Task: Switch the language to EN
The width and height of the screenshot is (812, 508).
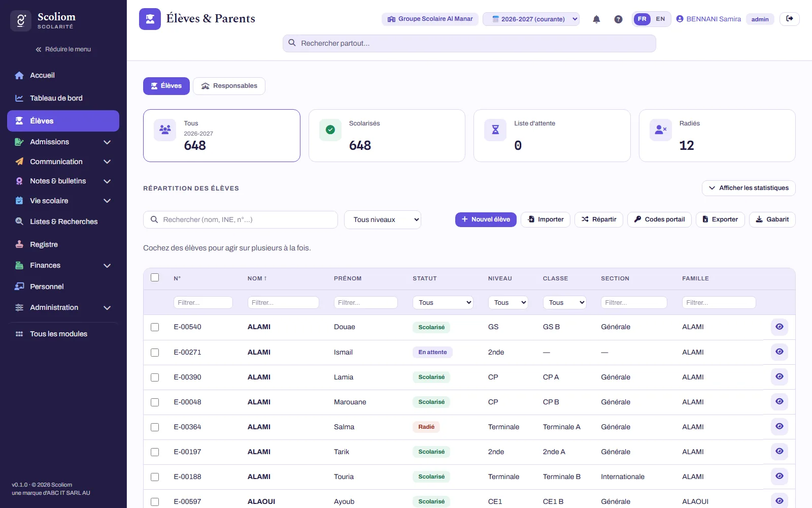Action: point(660,19)
